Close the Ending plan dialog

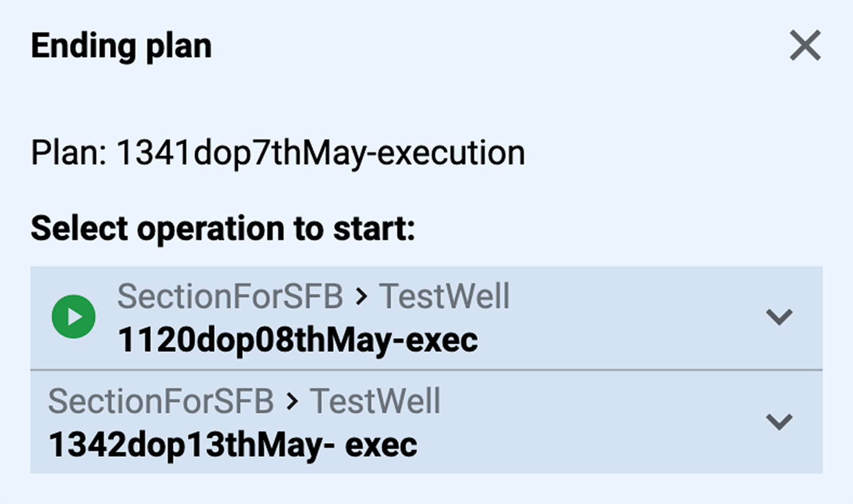(x=805, y=45)
